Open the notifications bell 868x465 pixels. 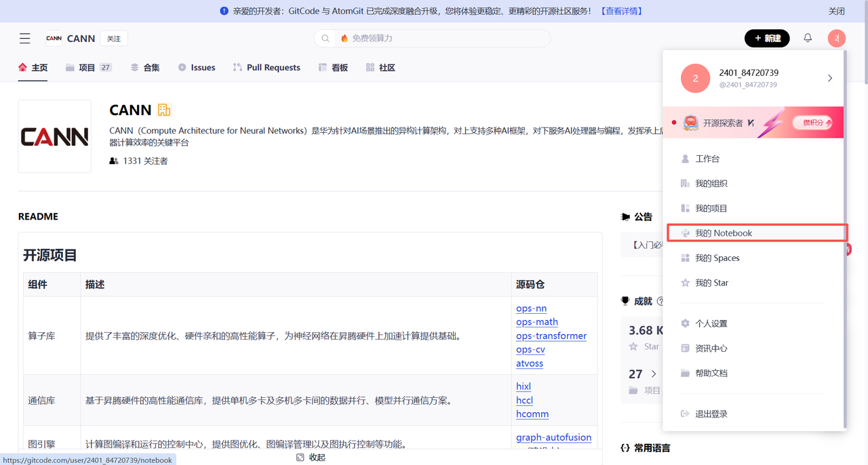(x=808, y=38)
